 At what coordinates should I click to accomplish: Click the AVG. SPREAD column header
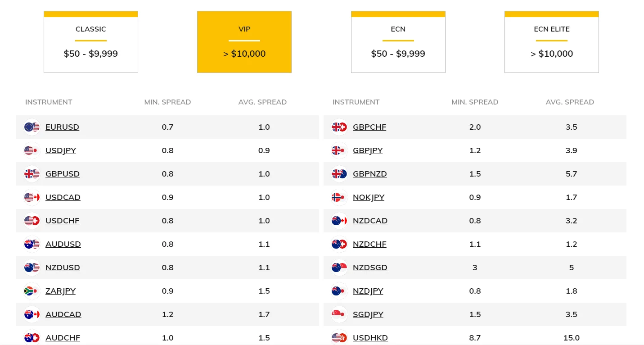point(262,102)
